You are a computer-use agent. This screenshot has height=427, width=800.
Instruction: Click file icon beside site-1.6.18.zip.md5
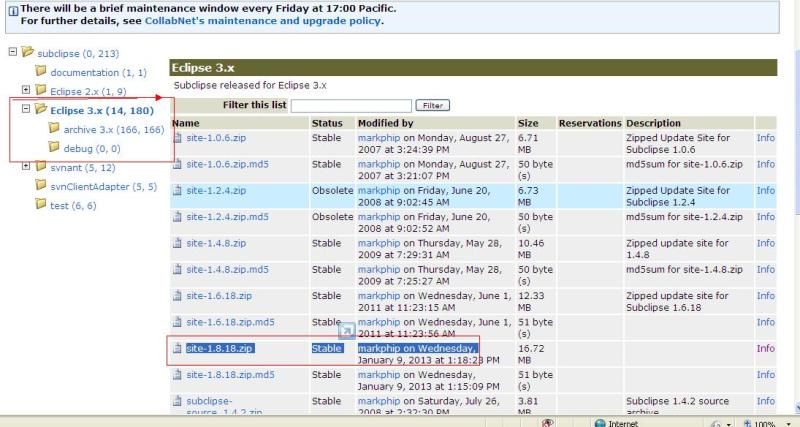coord(178,322)
